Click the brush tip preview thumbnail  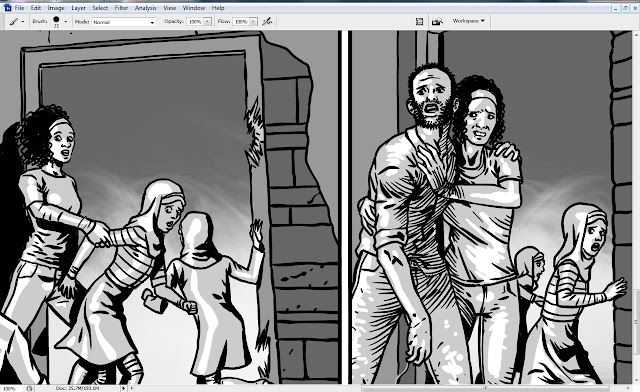(x=56, y=20)
